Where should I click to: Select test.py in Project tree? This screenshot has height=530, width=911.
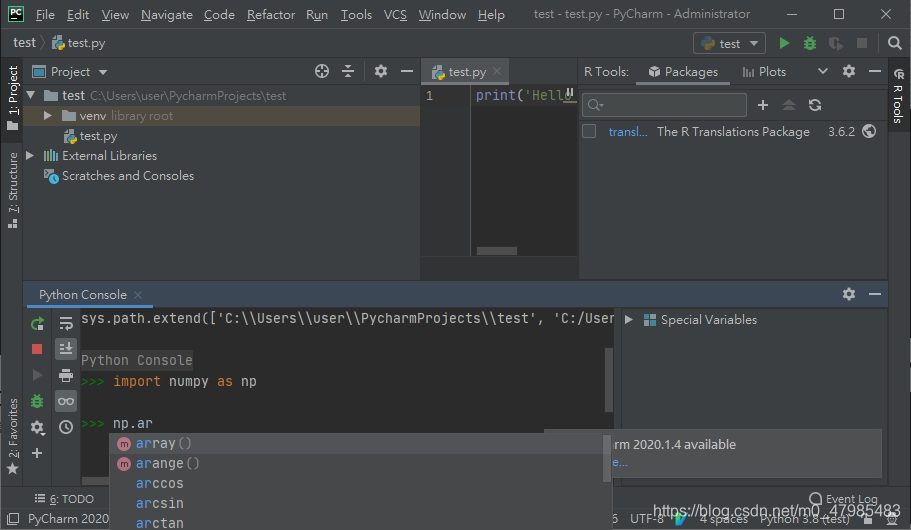point(91,136)
